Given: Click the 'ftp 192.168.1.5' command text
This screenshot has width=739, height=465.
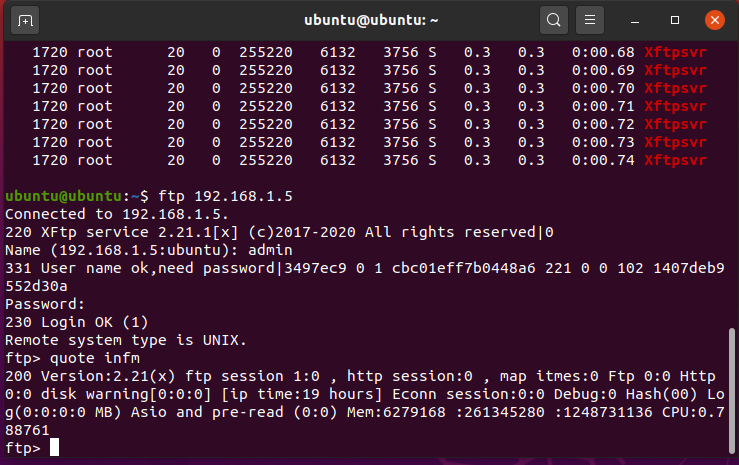Looking at the screenshot, I should coord(225,196).
